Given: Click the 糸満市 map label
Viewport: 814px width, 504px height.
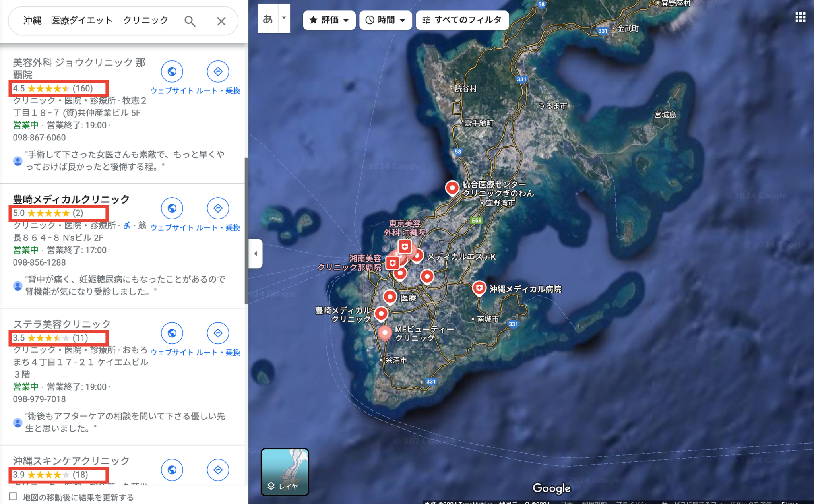Looking at the screenshot, I should 396,360.
